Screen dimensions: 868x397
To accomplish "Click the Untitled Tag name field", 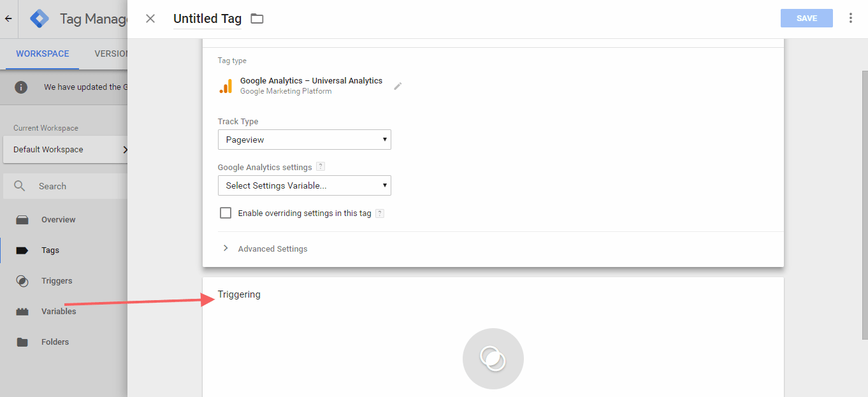I will [x=207, y=19].
